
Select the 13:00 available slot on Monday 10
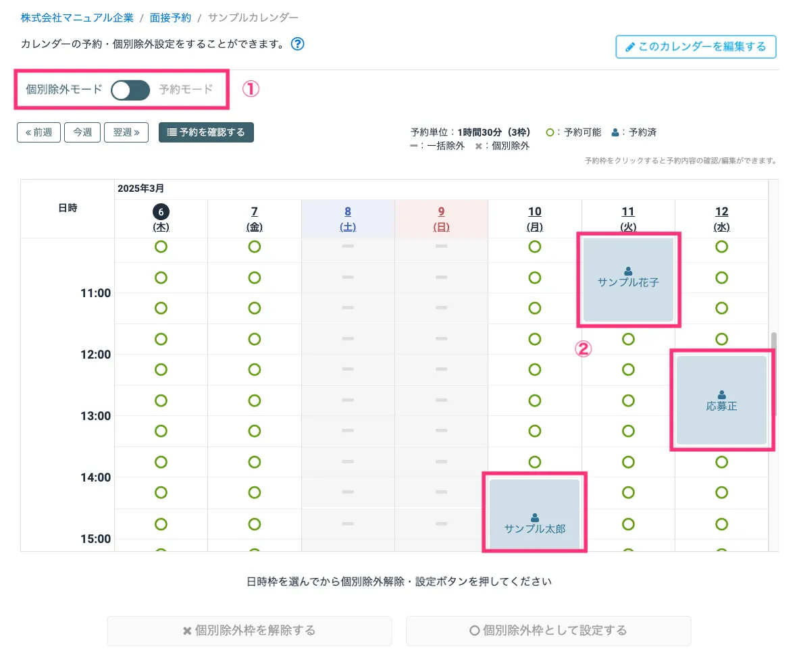click(534, 431)
